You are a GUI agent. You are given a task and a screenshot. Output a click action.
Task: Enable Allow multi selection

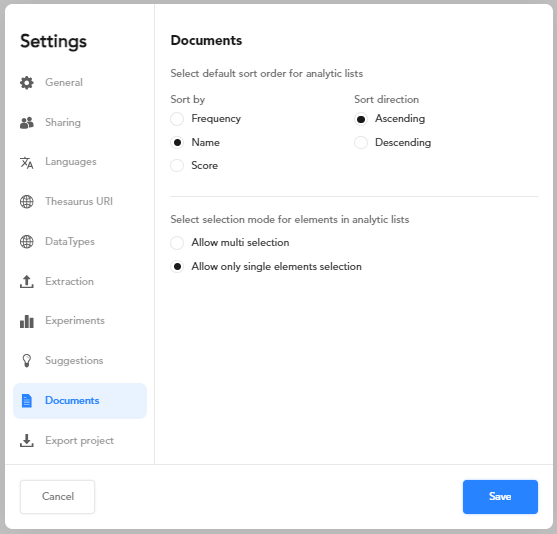[x=177, y=243]
